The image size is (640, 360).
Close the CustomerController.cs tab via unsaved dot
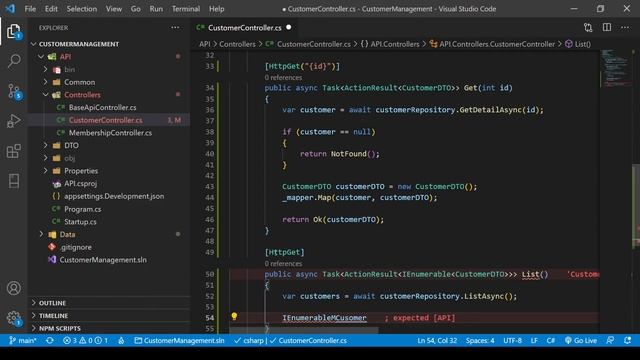[289, 27]
